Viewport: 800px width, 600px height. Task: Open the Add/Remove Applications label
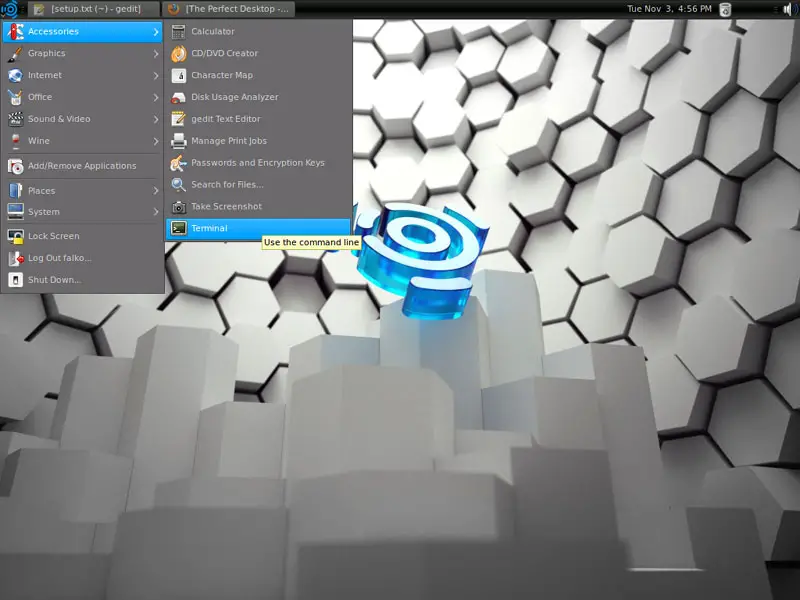coord(82,166)
